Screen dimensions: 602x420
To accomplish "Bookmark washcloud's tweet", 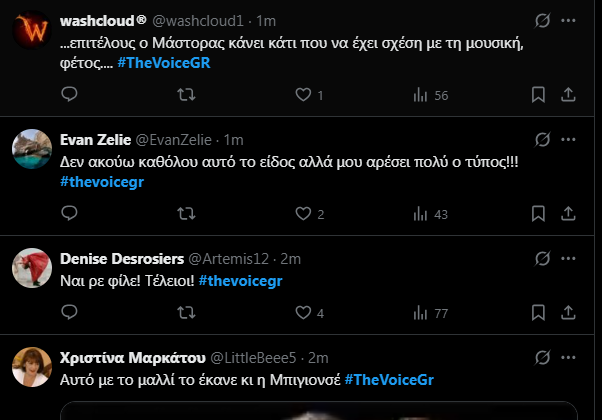I will point(537,95).
